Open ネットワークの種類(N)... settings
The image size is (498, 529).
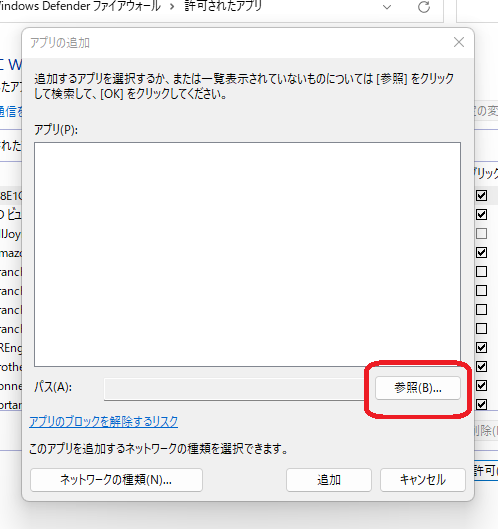coord(116,479)
